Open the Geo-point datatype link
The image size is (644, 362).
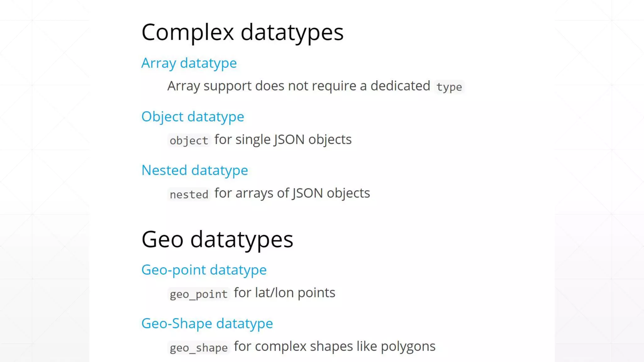point(204,270)
